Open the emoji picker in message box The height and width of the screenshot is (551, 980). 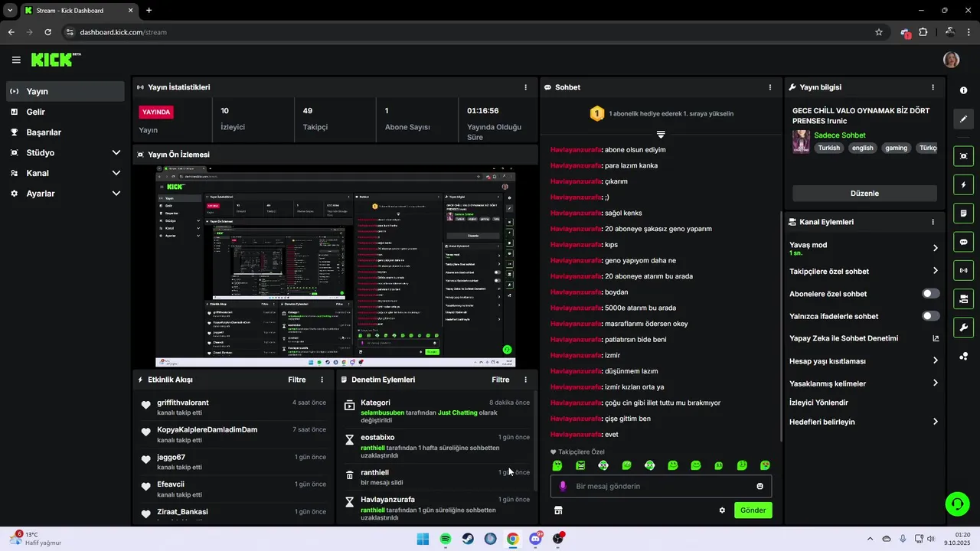point(759,486)
